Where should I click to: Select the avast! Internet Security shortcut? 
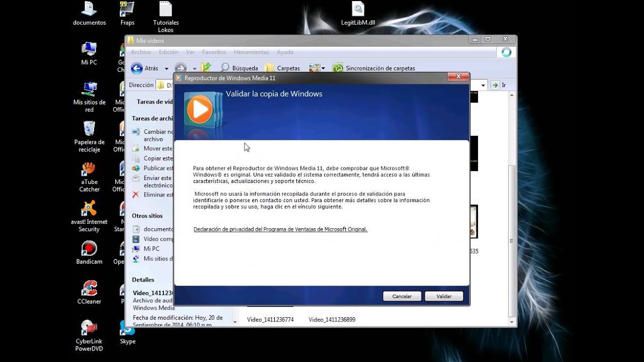(x=89, y=217)
